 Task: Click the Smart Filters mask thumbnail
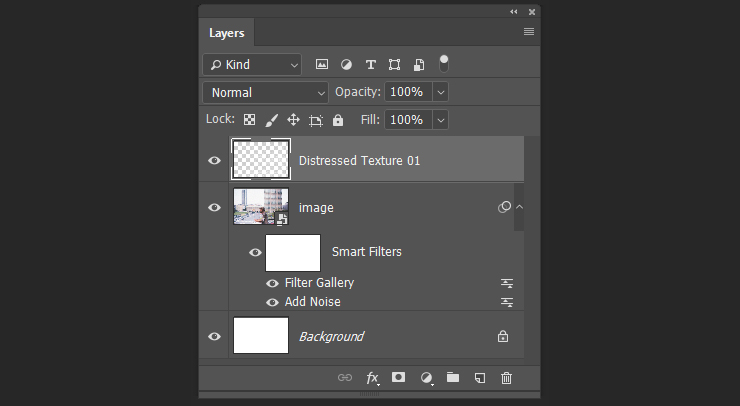pyautogui.click(x=293, y=253)
